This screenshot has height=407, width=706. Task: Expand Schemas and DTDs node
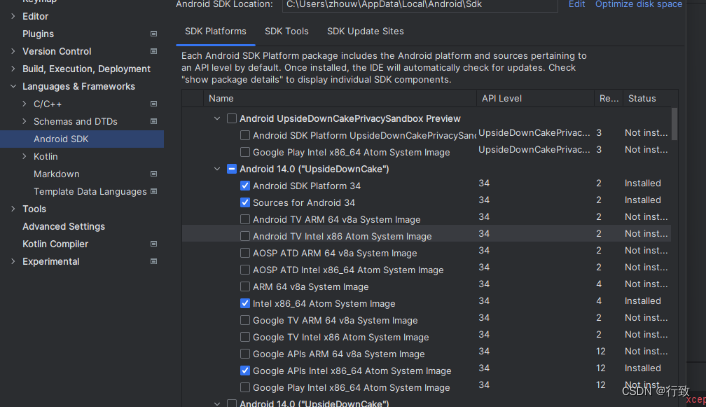tap(24, 122)
